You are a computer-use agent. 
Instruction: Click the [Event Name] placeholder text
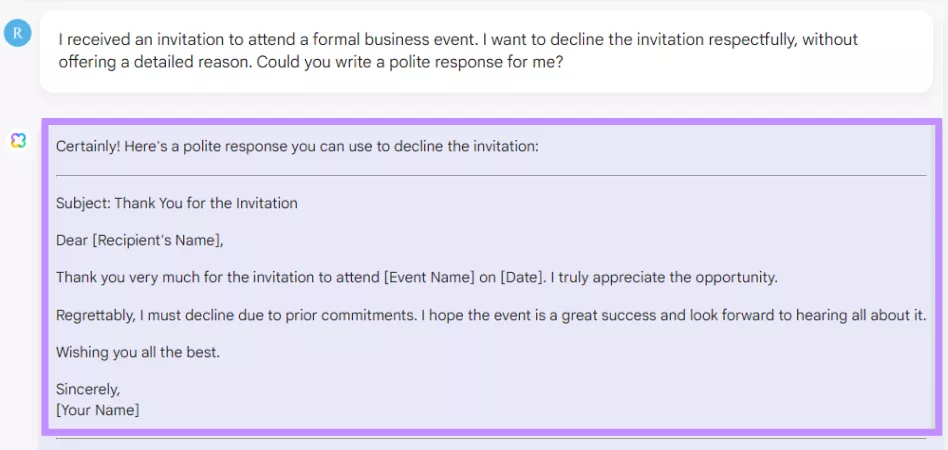(x=429, y=278)
